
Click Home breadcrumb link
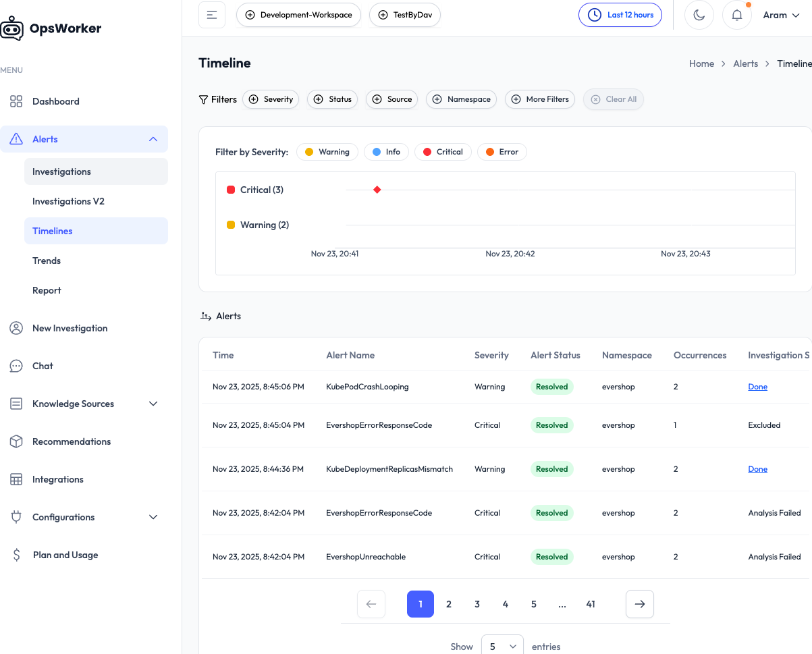coord(701,63)
